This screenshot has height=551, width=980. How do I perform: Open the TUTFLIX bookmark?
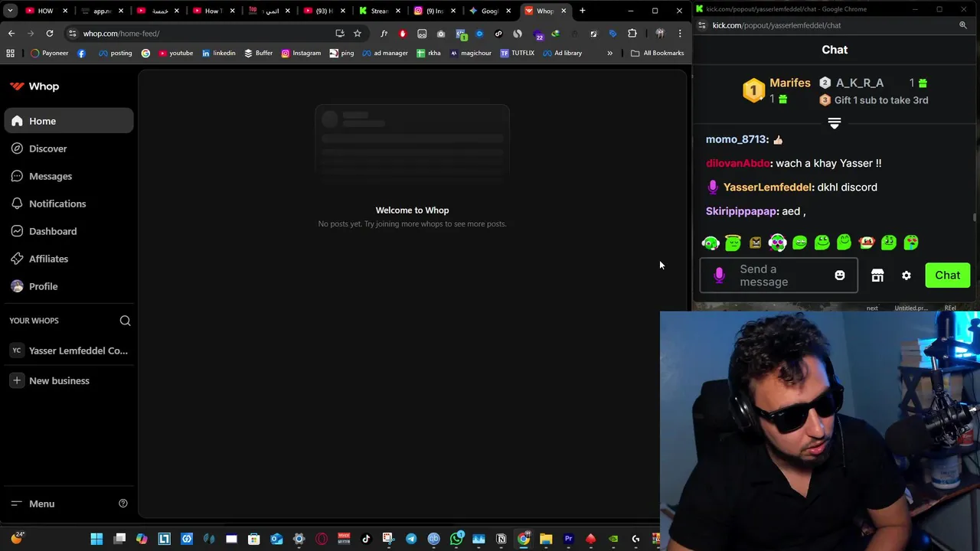pos(518,53)
